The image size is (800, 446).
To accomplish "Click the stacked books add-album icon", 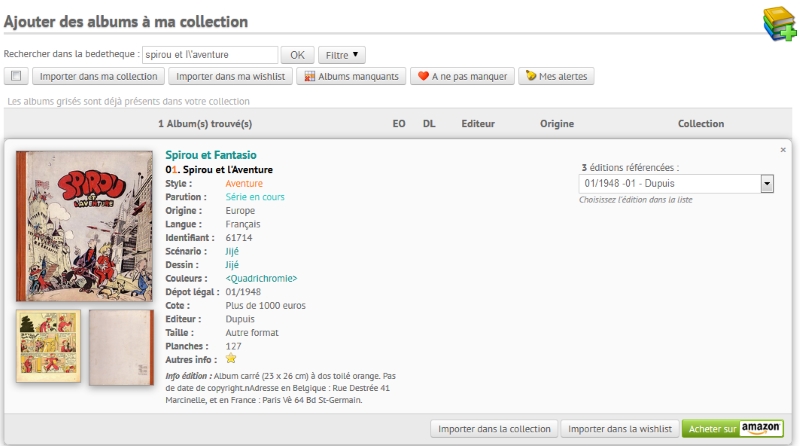I will (x=778, y=23).
